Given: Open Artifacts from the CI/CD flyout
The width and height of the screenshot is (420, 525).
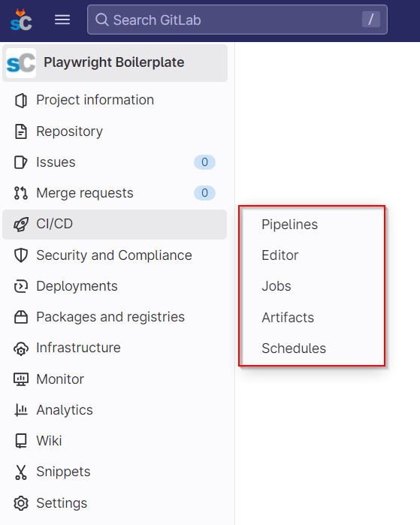Looking at the screenshot, I should pyautogui.click(x=288, y=318).
